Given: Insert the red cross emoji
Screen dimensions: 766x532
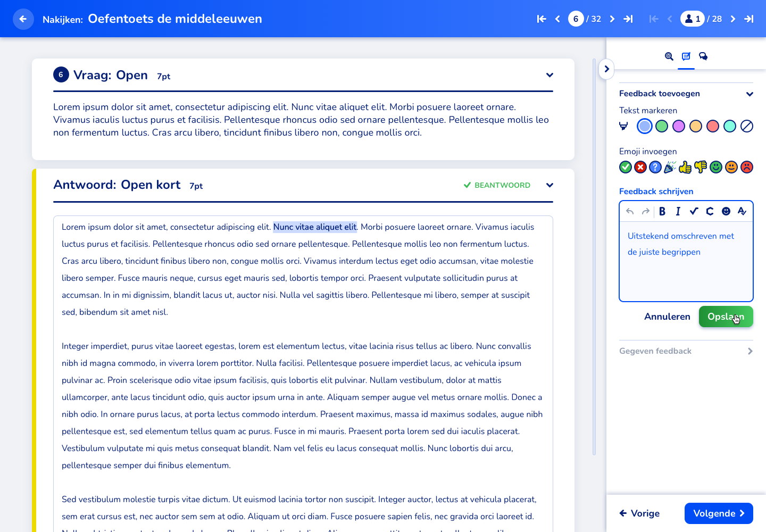Looking at the screenshot, I should (640, 167).
